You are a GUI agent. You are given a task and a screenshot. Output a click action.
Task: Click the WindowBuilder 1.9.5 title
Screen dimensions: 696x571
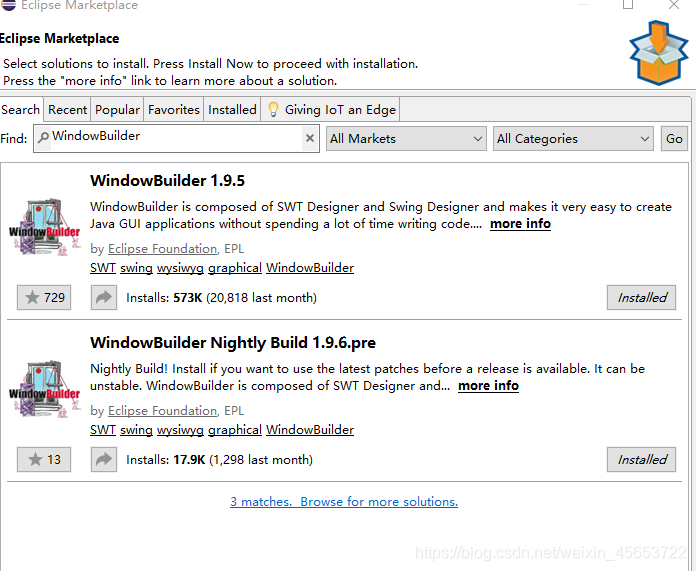pos(167,181)
